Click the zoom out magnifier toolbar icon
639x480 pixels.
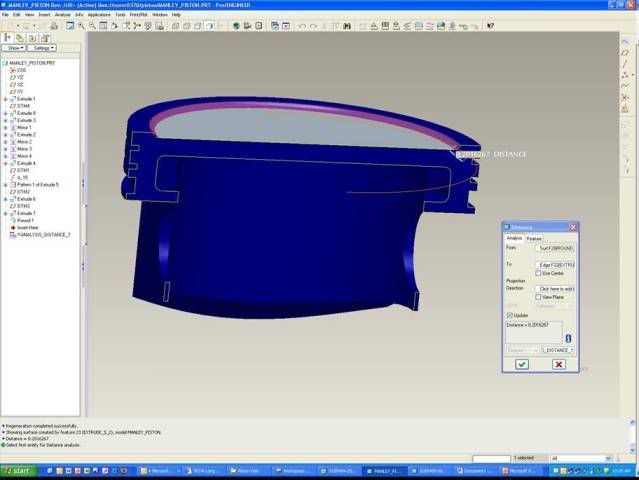coord(92,26)
